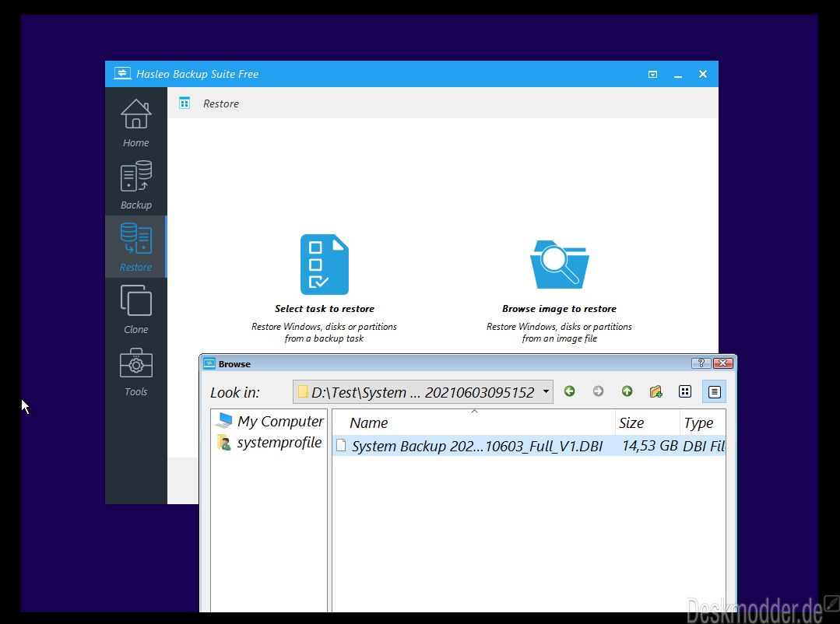
Task: Close the Browse dialog
Action: point(722,363)
